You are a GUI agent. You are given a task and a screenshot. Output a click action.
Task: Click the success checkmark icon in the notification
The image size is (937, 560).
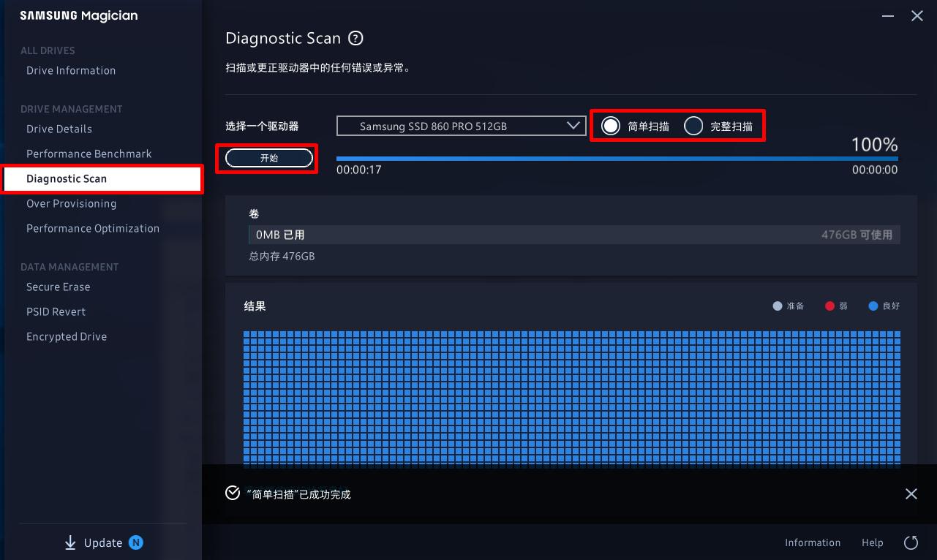[x=233, y=493]
